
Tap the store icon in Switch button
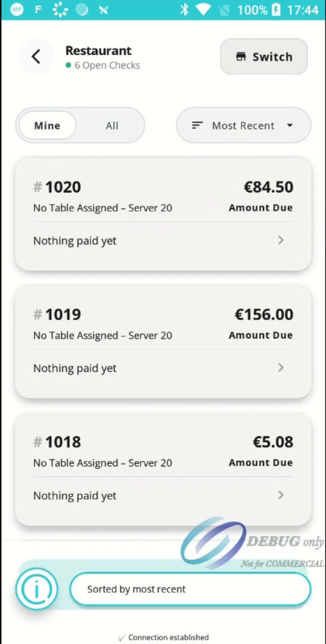coord(241,57)
